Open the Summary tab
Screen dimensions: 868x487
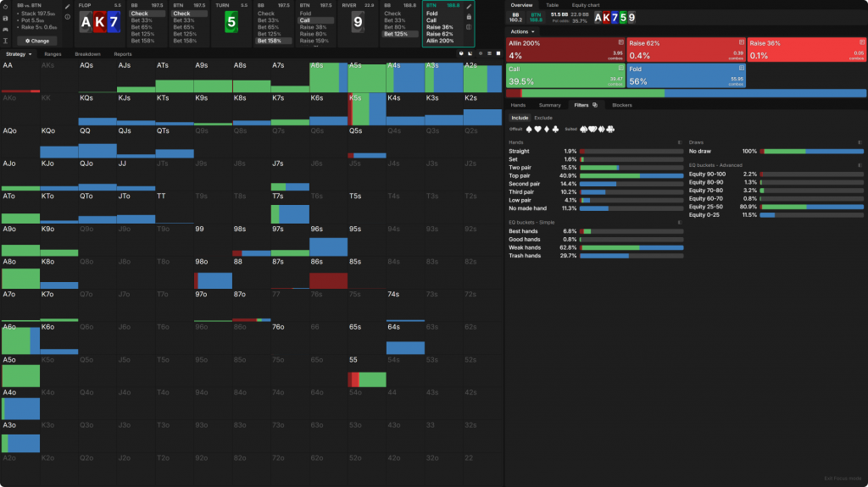pos(549,105)
